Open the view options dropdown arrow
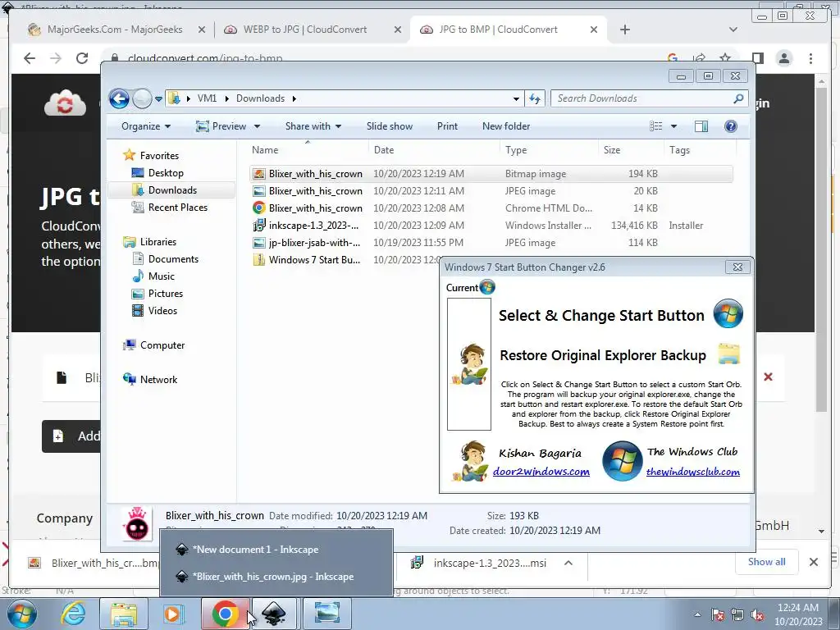Viewport: 840px width, 630px height. click(x=674, y=126)
